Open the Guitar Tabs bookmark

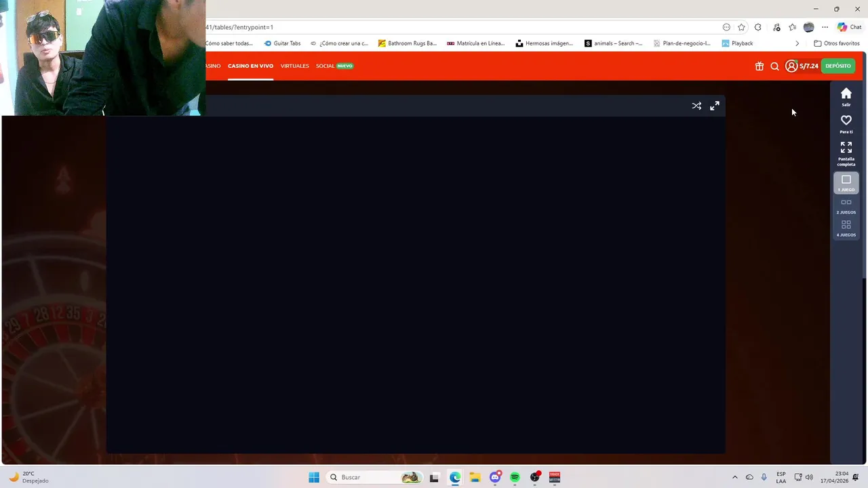(x=282, y=43)
